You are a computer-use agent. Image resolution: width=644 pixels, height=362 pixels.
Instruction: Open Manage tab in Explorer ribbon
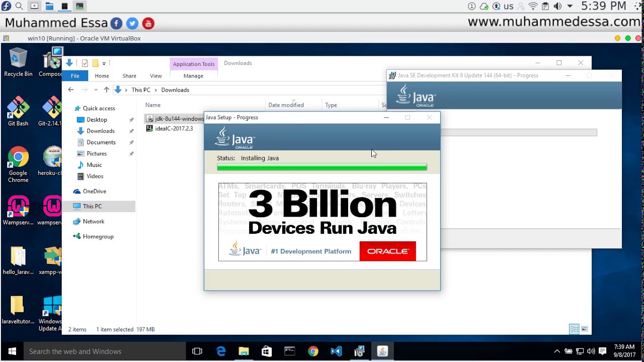point(193,76)
